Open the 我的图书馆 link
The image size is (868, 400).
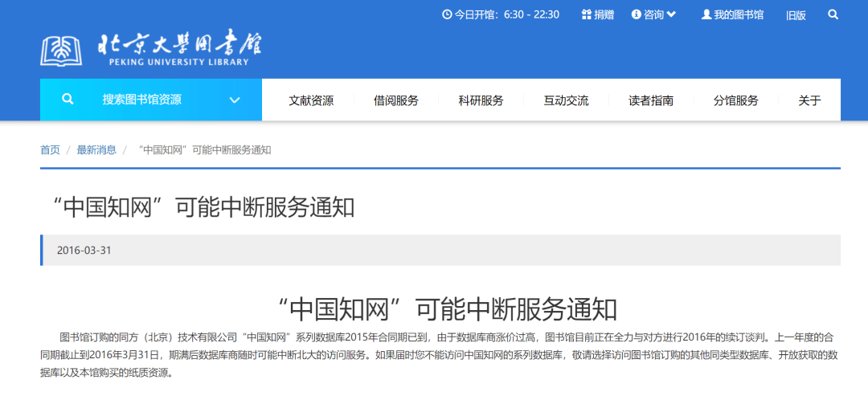click(739, 15)
